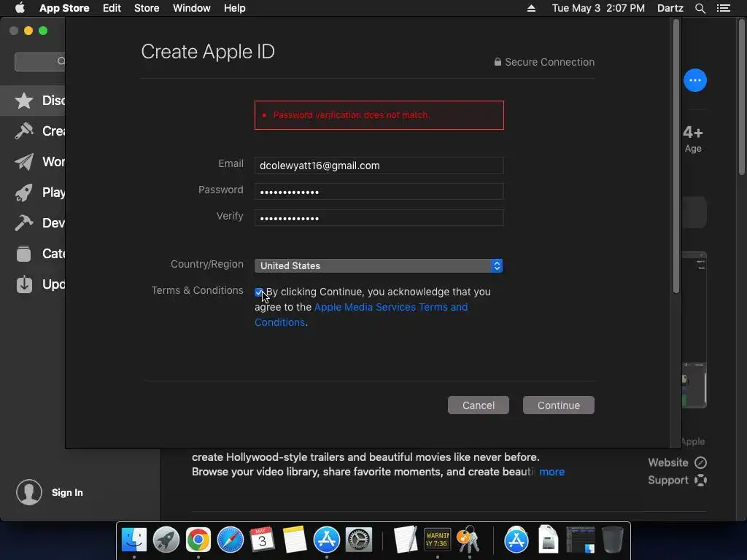Viewport: 747px width, 560px height.
Task: Open the blue App Store icon in dock
Action: point(326,540)
